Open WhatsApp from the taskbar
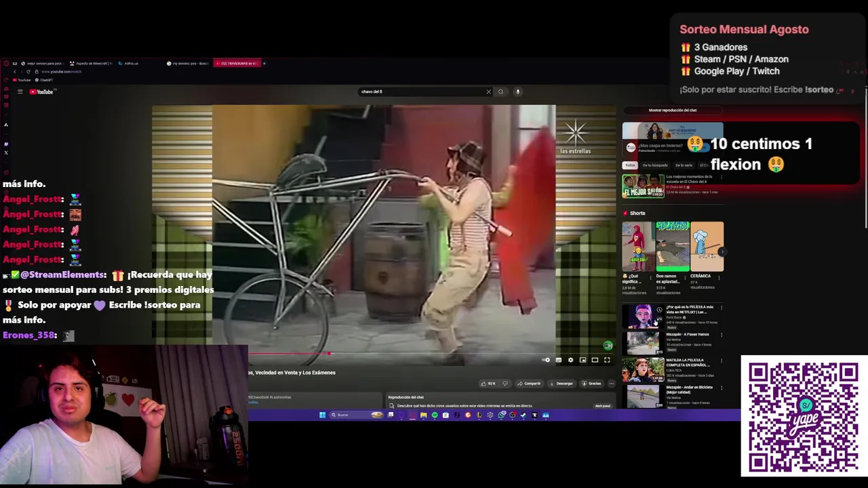Viewport: 868px width, 488px height. pos(502,415)
